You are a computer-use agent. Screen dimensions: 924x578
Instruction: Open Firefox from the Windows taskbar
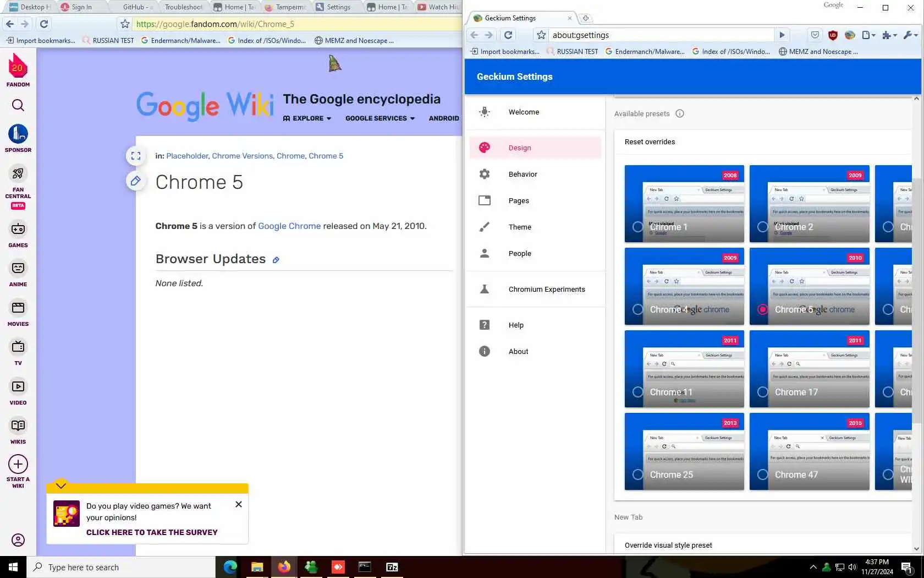coord(284,567)
